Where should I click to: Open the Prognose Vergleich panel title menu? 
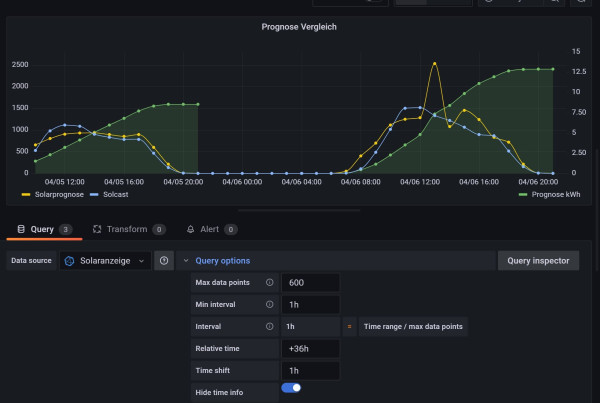(299, 27)
